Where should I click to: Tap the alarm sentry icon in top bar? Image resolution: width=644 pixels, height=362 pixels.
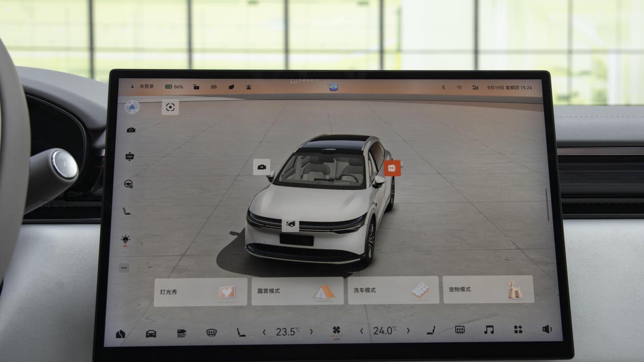click(x=249, y=87)
